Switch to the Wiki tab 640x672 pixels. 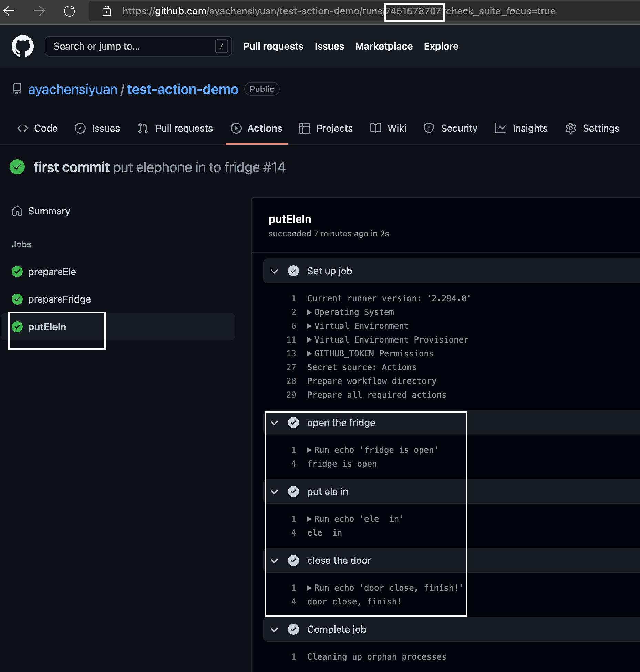click(388, 128)
